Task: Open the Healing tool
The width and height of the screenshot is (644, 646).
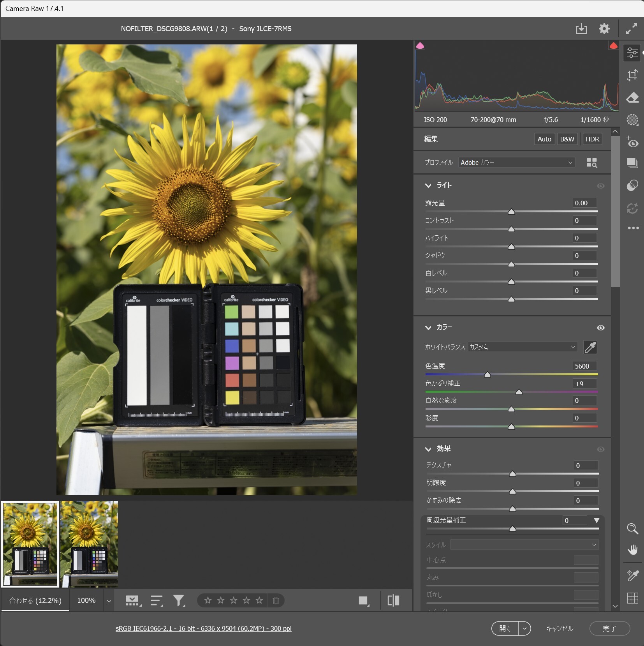Action: click(x=632, y=98)
